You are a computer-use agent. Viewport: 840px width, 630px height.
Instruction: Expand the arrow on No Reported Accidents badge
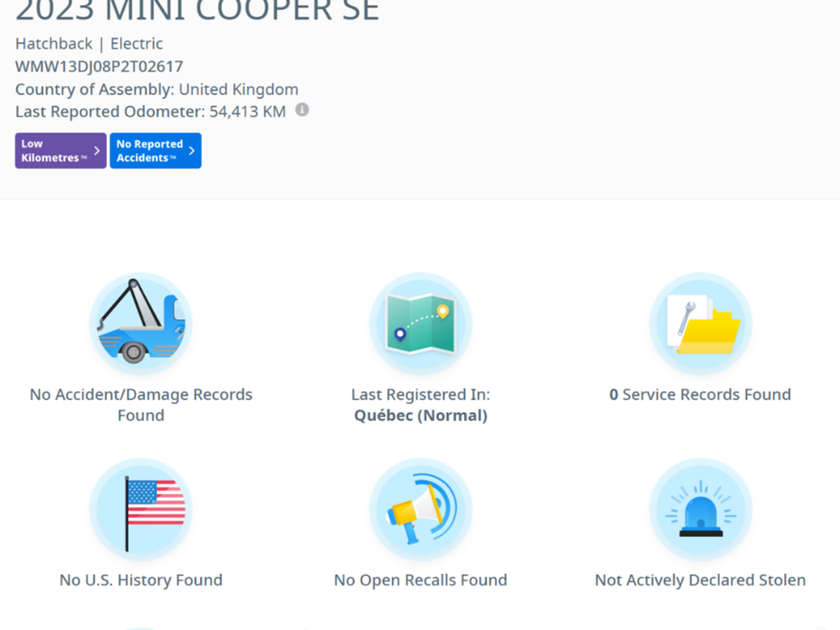pos(192,151)
